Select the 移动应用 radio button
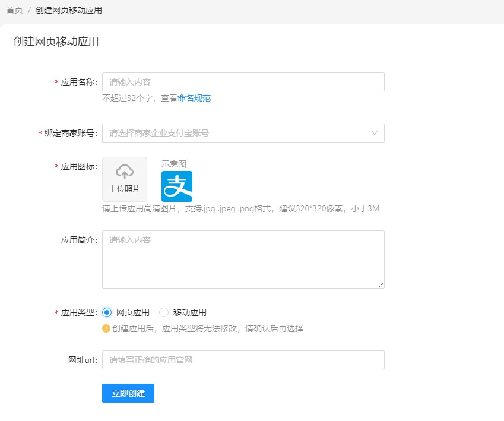The height and width of the screenshot is (421, 504). coord(164,312)
